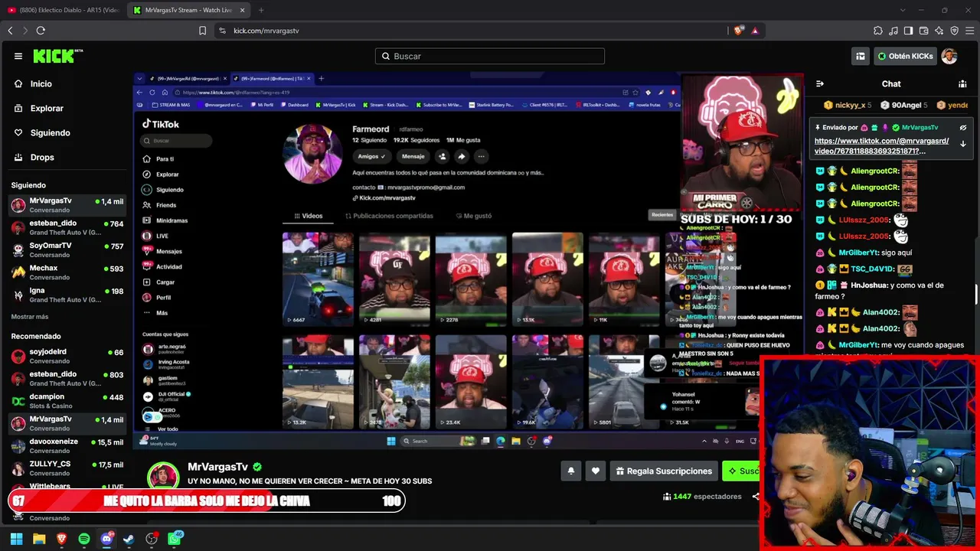Open Spotify from the taskbar
This screenshot has height=551, width=980.
click(84, 539)
